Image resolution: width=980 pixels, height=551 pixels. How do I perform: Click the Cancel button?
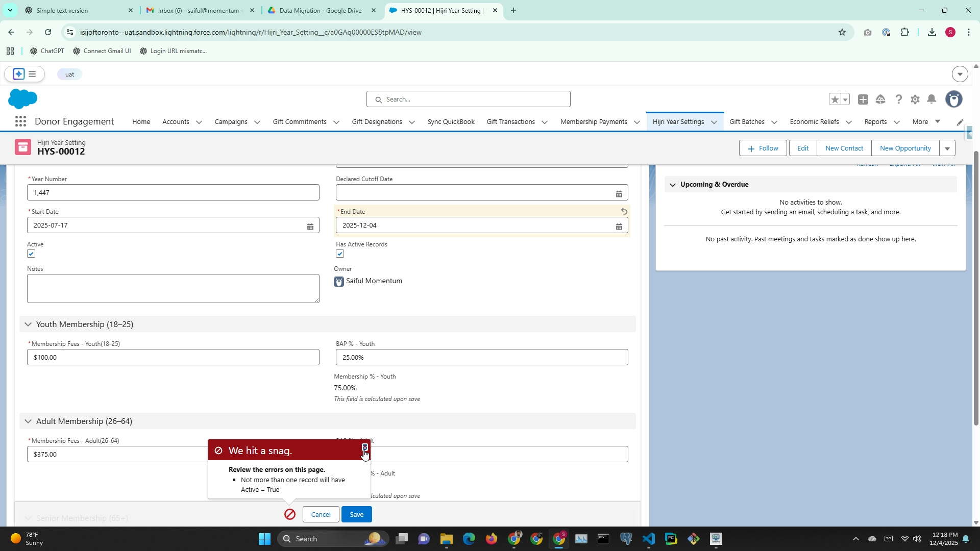coord(321,514)
